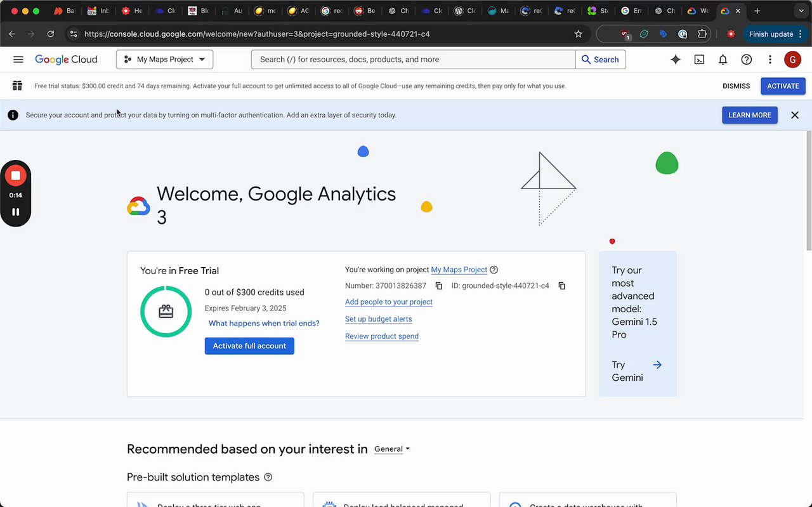
Task: Click the Activate full account button
Action: click(249, 346)
